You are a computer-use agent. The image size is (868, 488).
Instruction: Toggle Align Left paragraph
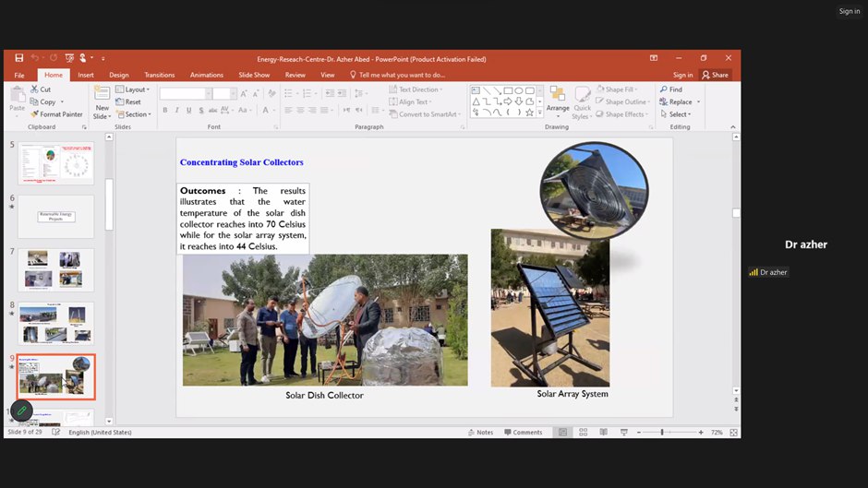288,110
